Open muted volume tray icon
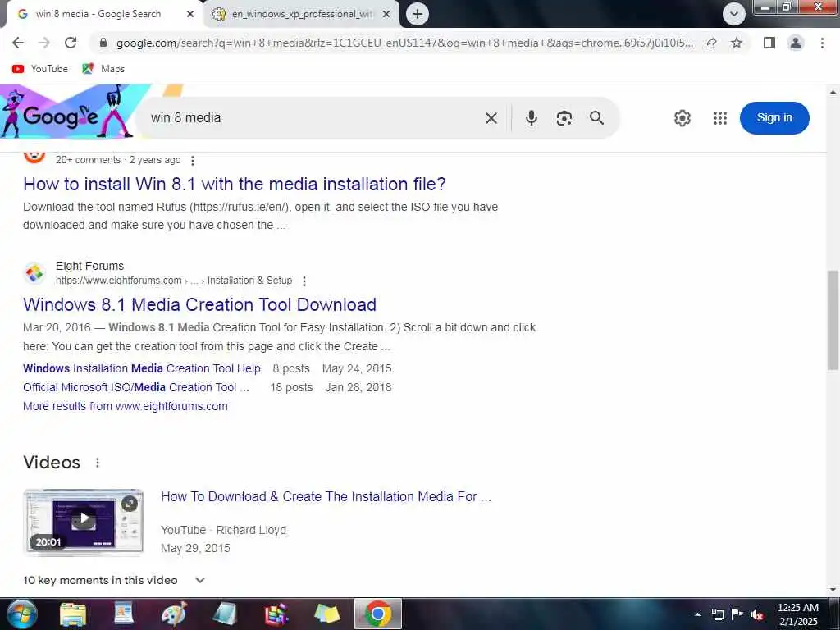The image size is (840, 630). click(x=757, y=614)
